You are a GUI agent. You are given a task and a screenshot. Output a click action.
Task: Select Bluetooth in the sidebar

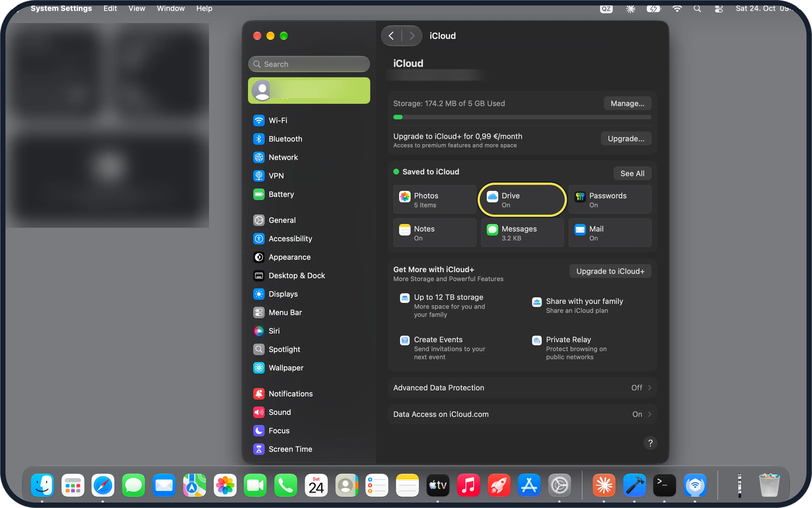[x=309, y=139]
